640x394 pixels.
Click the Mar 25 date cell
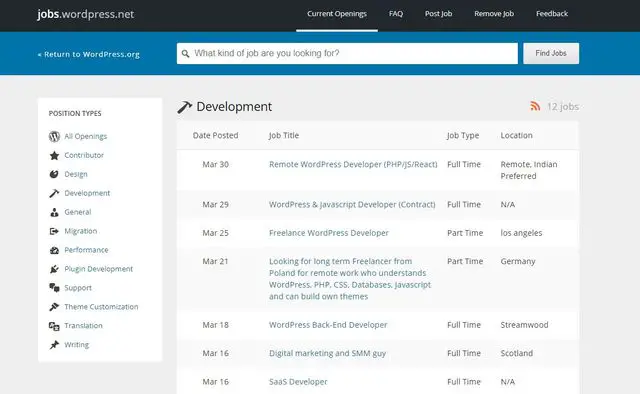pyautogui.click(x=216, y=233)
